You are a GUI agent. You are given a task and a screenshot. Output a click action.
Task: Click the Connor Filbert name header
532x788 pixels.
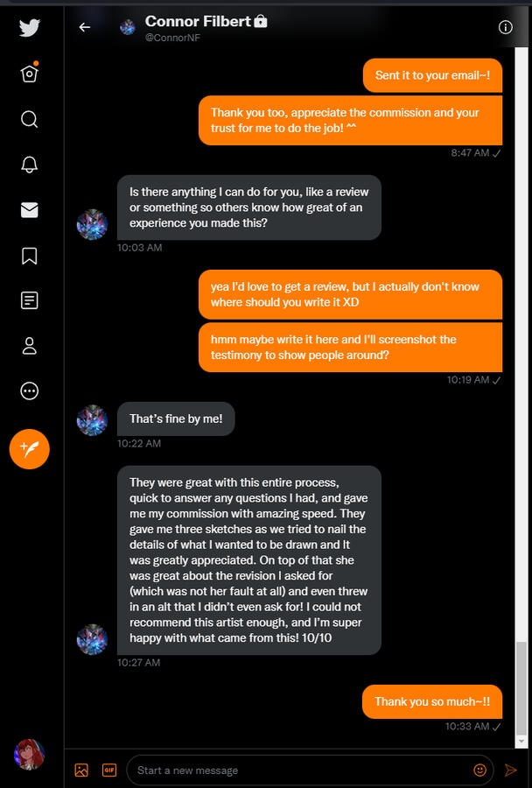[x=199, y=21]
